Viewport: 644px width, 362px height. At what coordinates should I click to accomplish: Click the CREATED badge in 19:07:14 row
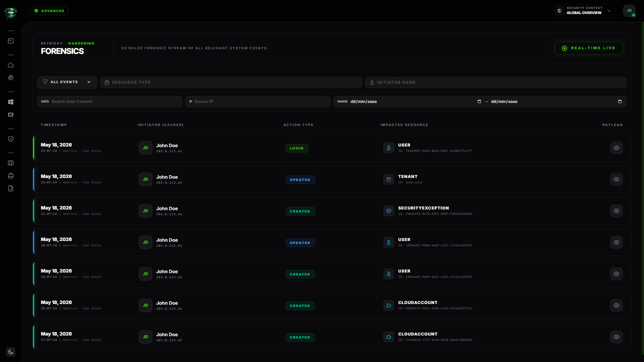[x=300, y=274]
